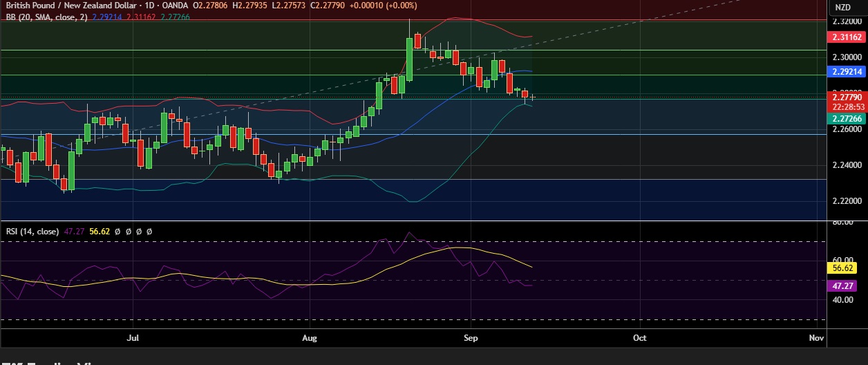This screenshot has width=868, height=365.
Task: Click the OANDA source in chart header
Action: 176,7
